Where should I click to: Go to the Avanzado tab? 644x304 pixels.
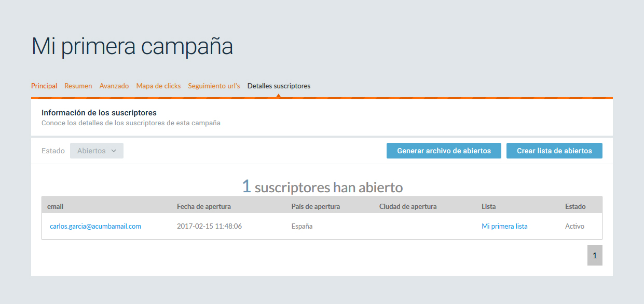114,86
